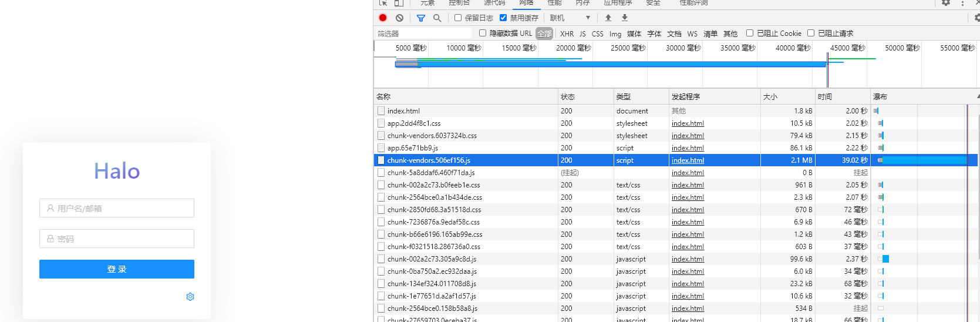Image resolution: width=980 pixels, height=322 pixels.
Task: Select chunk-b66e6196.165ab99e.css request
Action: click(x=676, y=234)
